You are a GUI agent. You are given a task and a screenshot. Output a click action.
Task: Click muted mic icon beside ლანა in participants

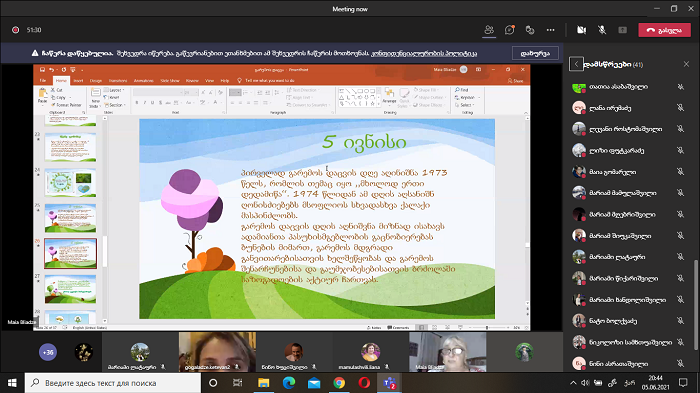pos(680,108)
